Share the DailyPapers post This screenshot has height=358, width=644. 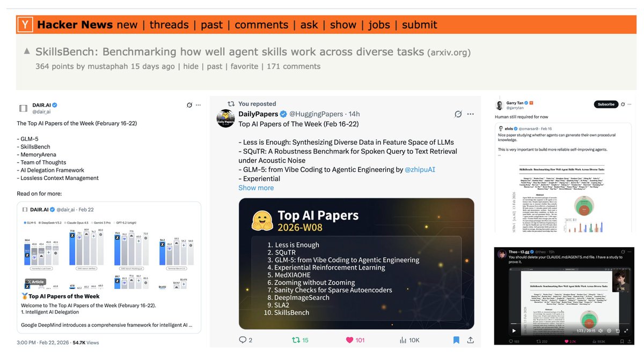tap(471, 340)
